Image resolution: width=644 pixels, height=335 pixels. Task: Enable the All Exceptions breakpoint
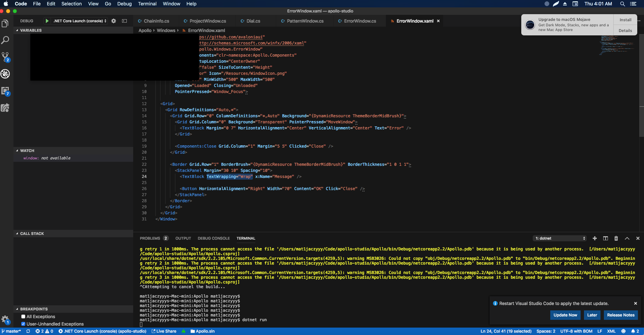click(23, 316)
